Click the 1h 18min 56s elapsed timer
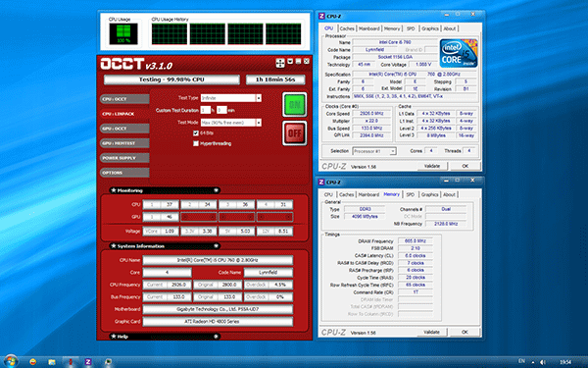588x368 pixels. tap(275, 79)
